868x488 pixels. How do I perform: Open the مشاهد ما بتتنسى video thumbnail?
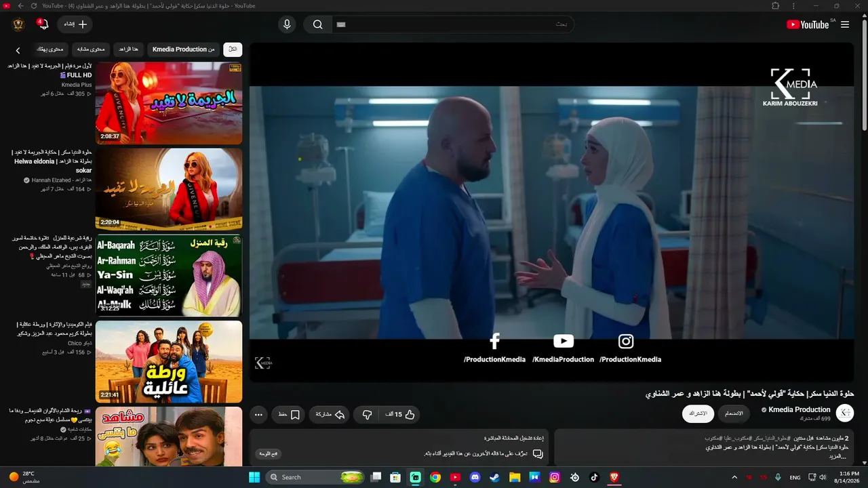point(169,436)
